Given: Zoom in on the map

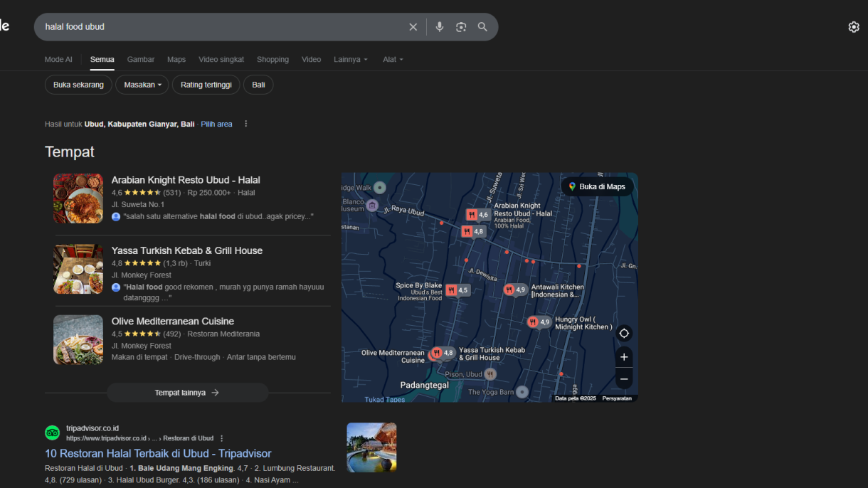Looking at the screenshot, I should (x=624, y=357).
